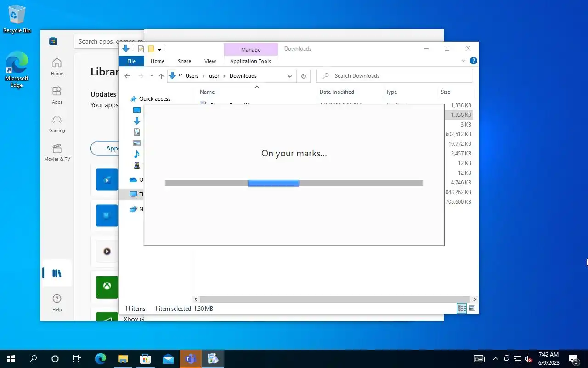Go to Home in Microsoft Store sidebar
The height and width of the screenshot is (368, 588).
57,67
